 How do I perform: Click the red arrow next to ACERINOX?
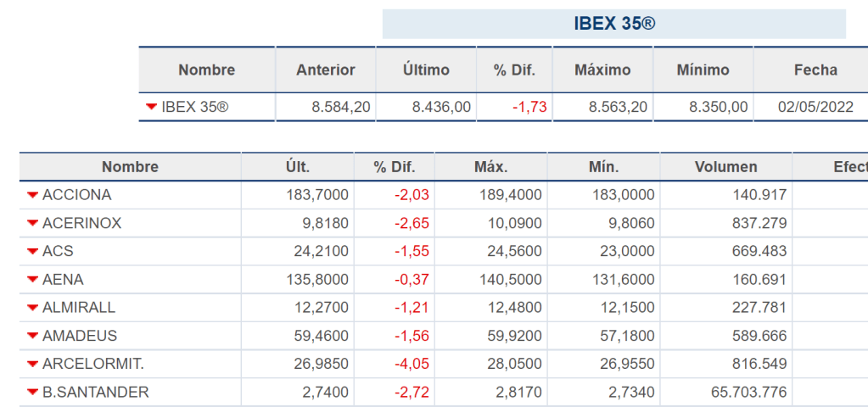[x=33, y=223]
